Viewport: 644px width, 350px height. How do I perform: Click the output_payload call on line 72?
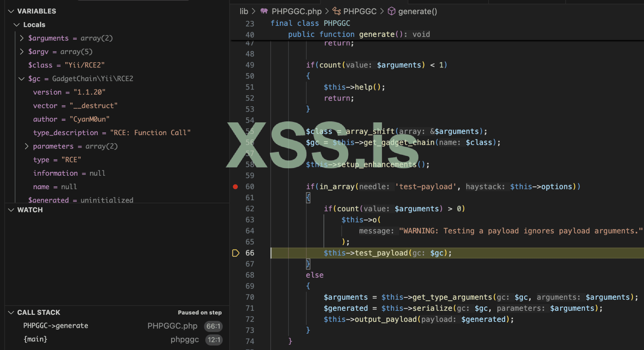386,319
